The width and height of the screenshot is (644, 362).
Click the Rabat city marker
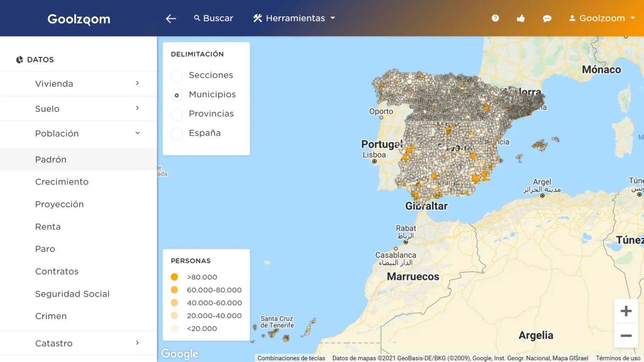[406, 242]
